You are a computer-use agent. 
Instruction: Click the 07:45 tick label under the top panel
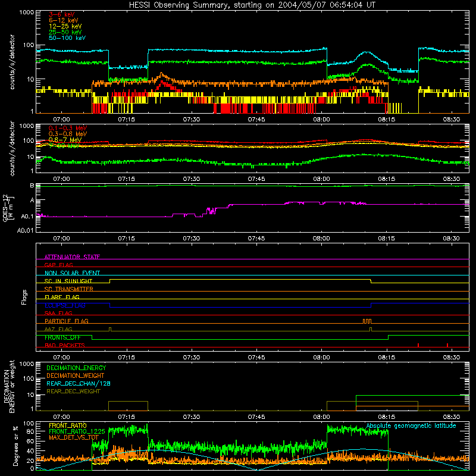point(256,120)
